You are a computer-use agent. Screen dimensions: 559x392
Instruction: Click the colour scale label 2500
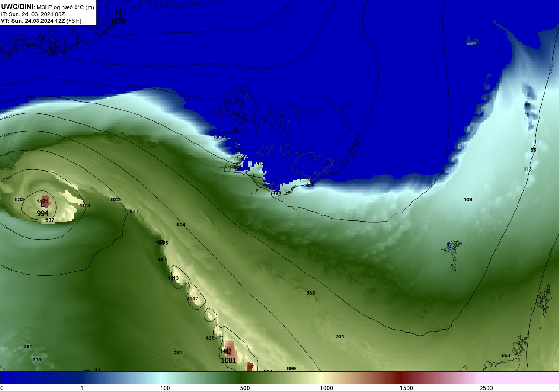point(486,388)
